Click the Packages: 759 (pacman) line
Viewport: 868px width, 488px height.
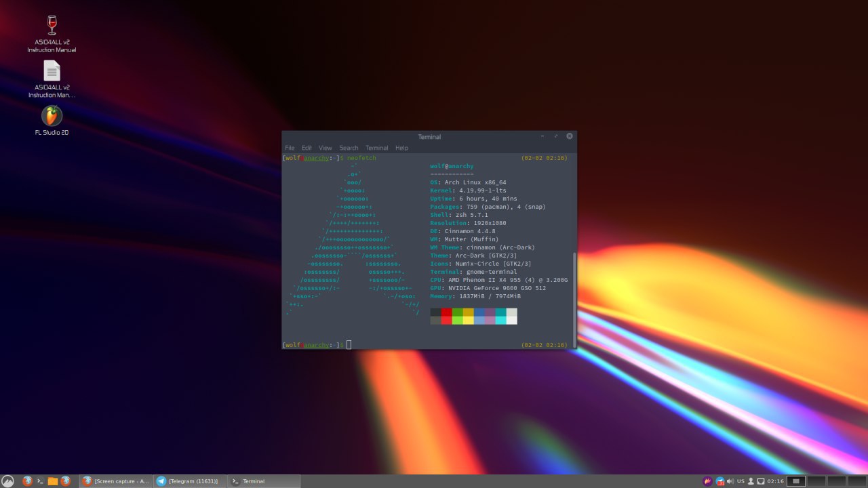click(488, 207)
